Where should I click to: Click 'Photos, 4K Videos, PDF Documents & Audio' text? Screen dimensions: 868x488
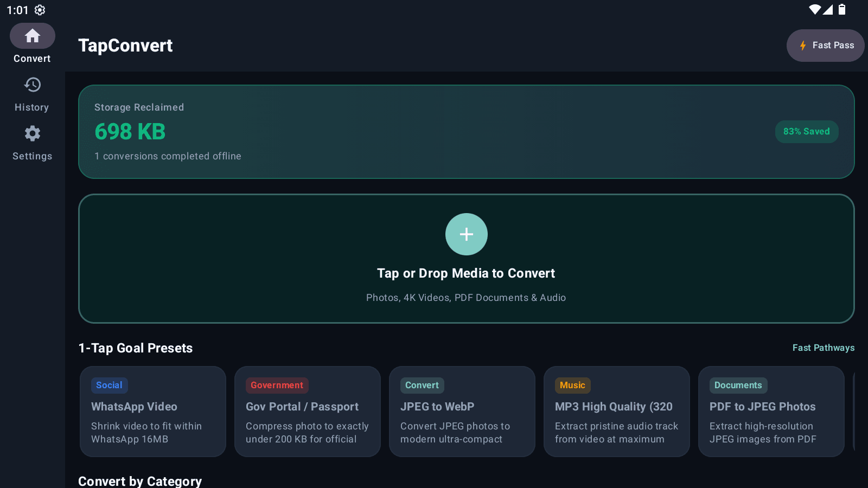click(466, 298)
